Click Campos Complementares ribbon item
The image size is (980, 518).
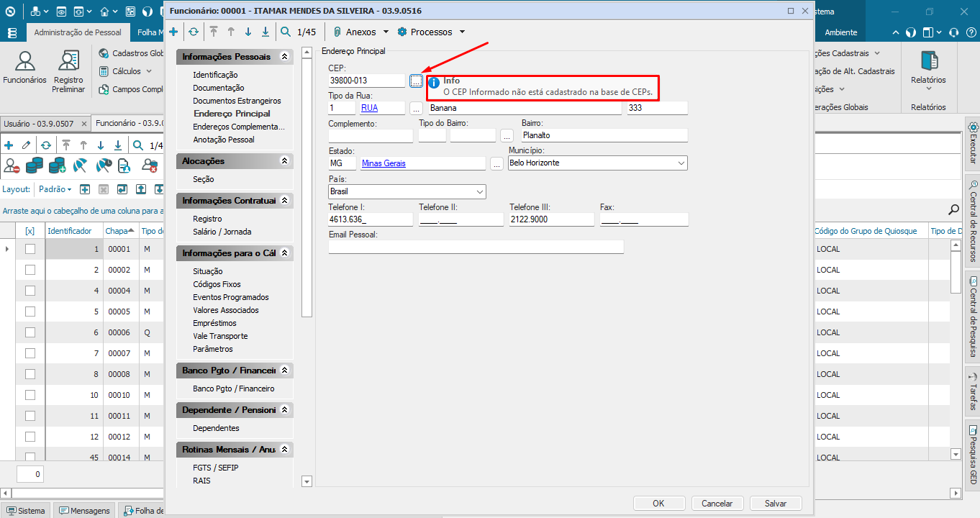pyautogui.click(x=132, y=89)
